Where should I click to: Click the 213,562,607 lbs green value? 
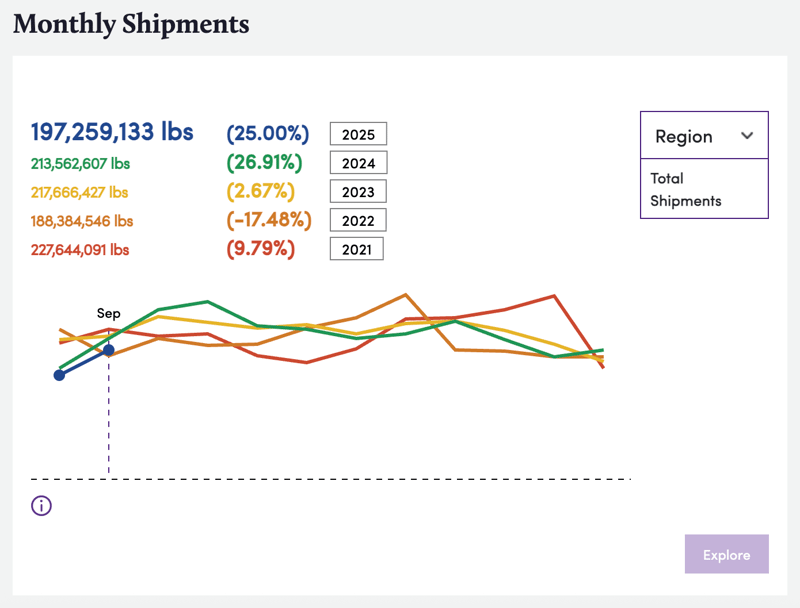tap(81, 163)
